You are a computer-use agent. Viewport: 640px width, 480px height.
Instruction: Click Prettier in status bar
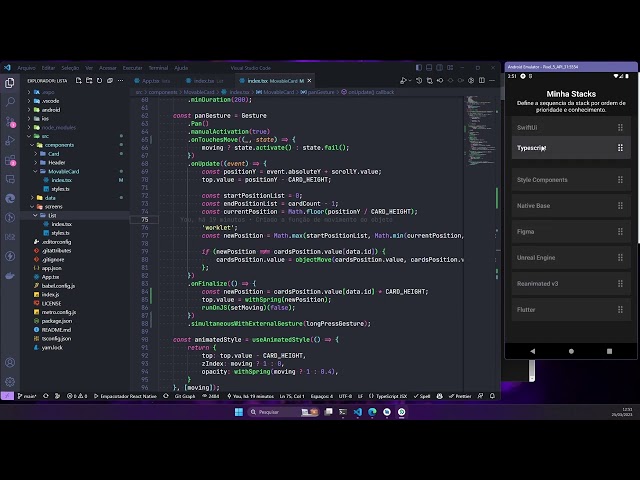pyautogui.click(x=460, y=396)
